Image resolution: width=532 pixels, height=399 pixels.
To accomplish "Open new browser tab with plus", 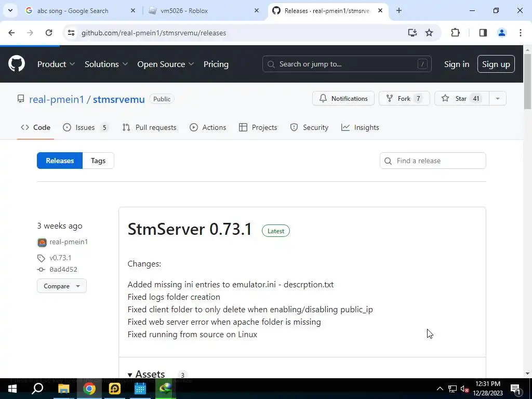I will tap(399, 11).
